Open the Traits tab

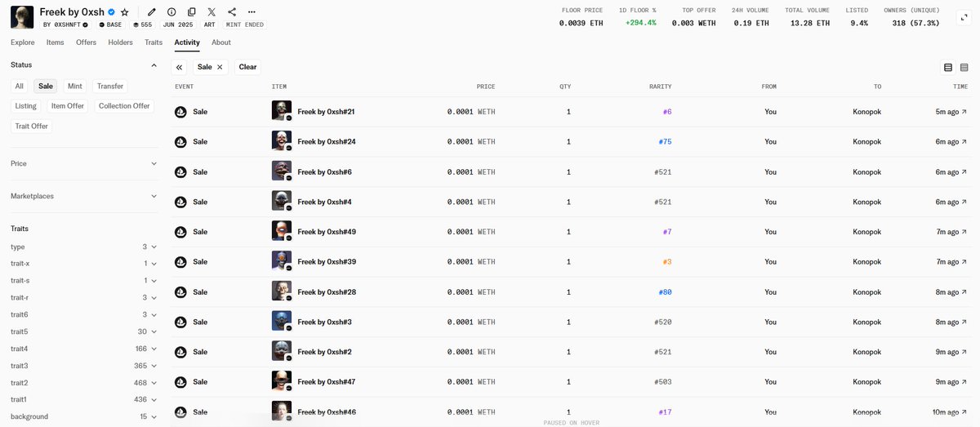pos(154,42)
